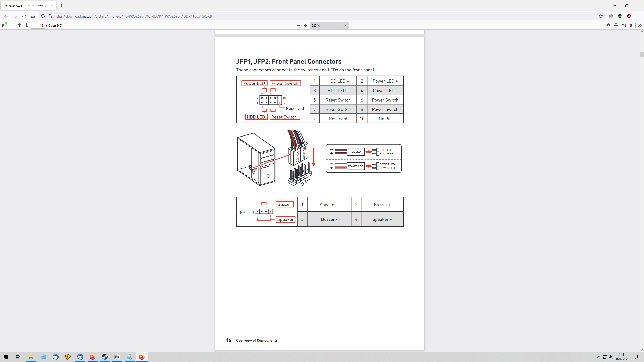Go to the next page
This screenshot has width=644, height=362.
pos(26,25)
